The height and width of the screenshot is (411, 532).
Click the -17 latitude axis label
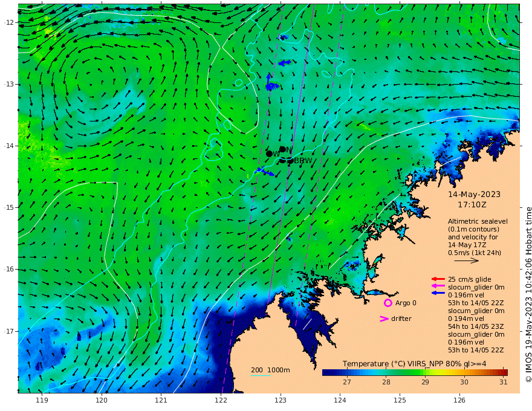tap(9, 331)
